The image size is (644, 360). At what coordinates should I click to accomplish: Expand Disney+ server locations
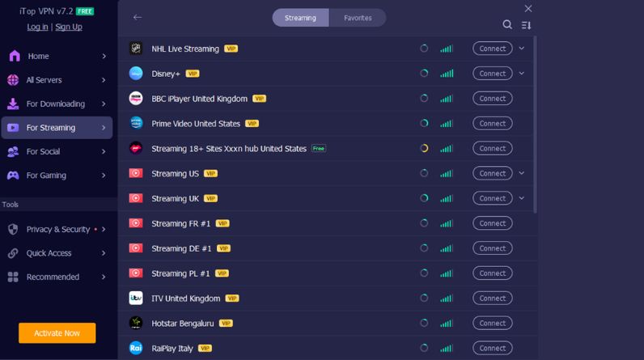[522, 74]
